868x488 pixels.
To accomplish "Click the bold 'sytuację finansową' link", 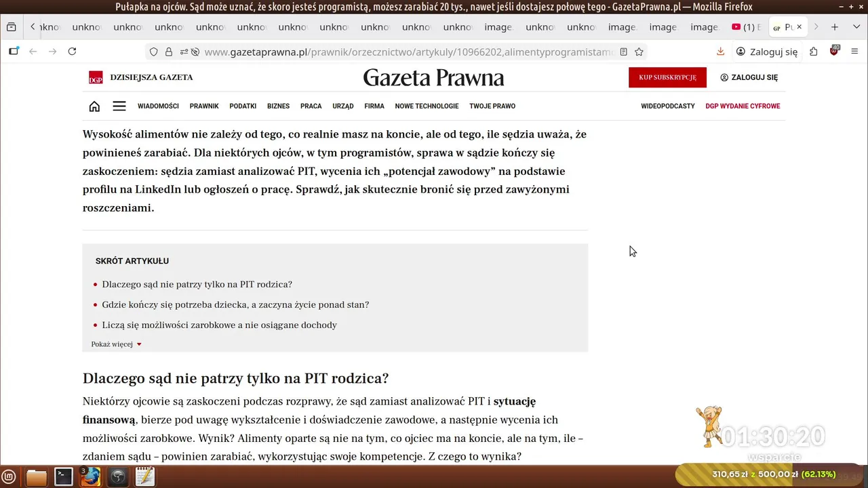I will coord(309,411).
